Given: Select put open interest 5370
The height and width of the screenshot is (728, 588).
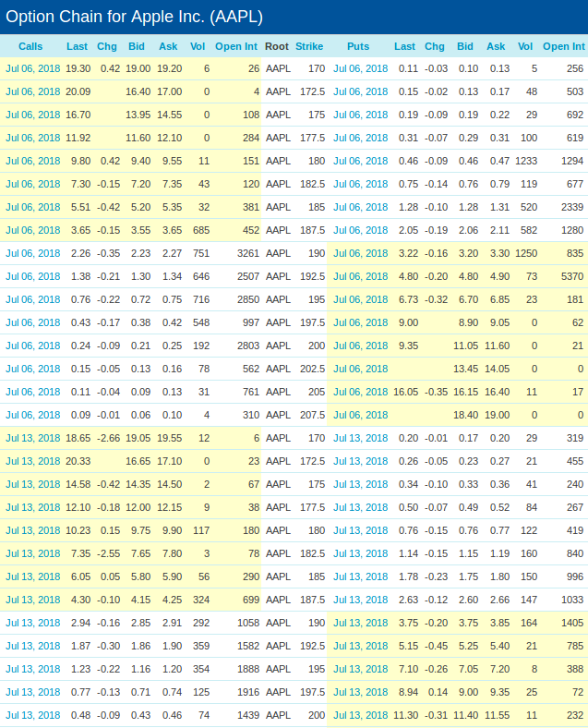Looking at the screenshot, I should coord(572,277).
